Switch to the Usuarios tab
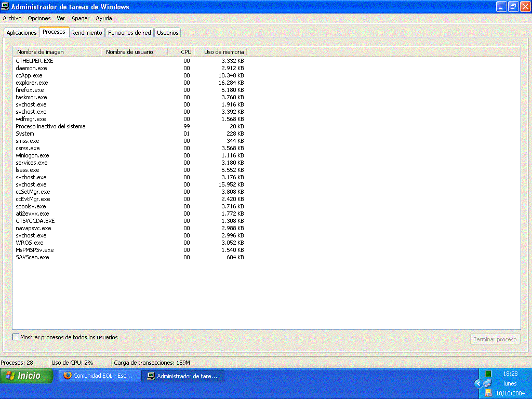Image resolution: width=532 pixels, height=399 pixels. point(168,33)
